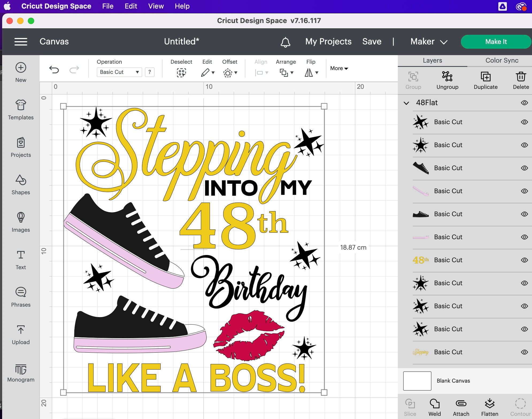This screenshot has height=419, width=532.
Task: Open the New canvas tool
Action: point(21,72)
